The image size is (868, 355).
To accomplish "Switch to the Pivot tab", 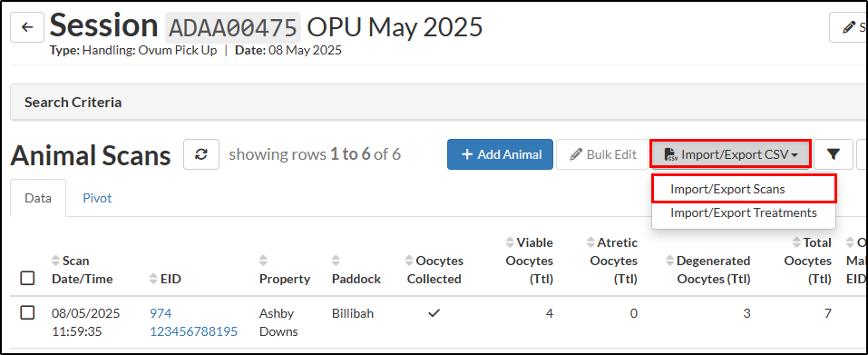I will coord(97,198).
